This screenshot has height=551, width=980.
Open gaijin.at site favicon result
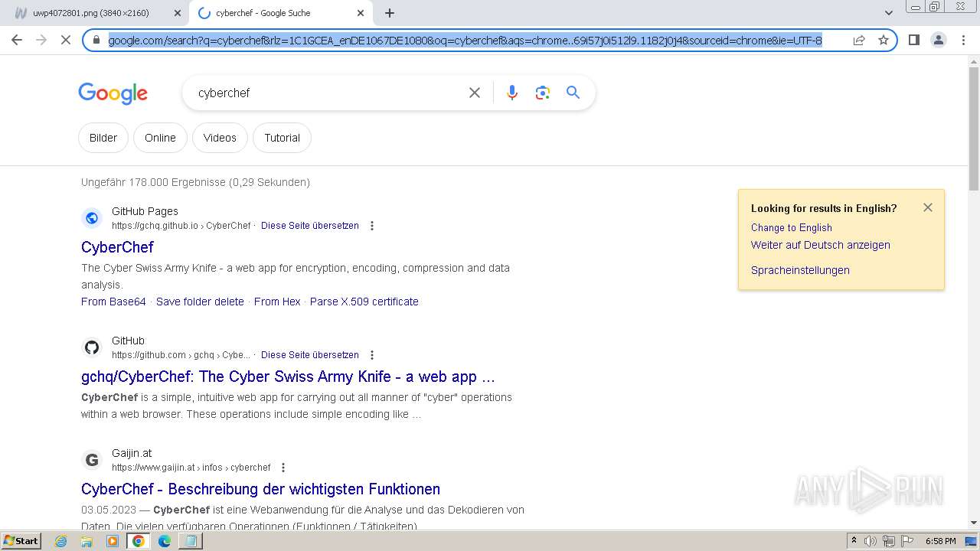point(92,460)
